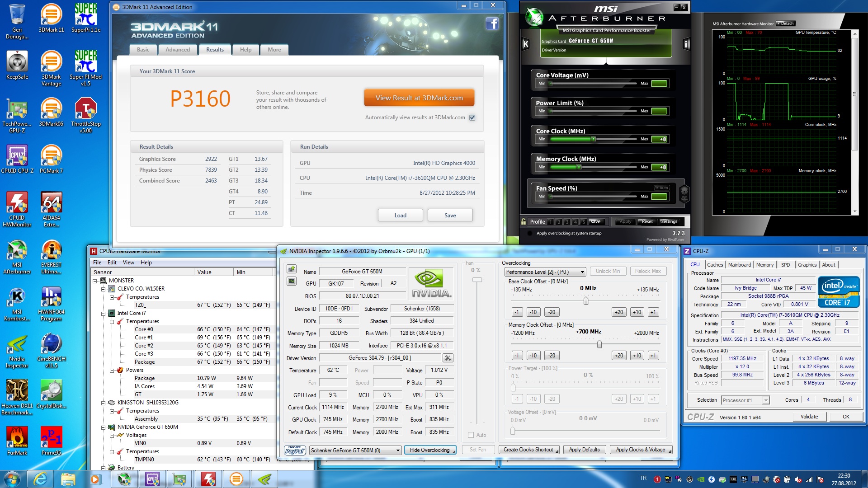Open the Performance Level [2] - (P0) dropdown

tap(545, 272)
